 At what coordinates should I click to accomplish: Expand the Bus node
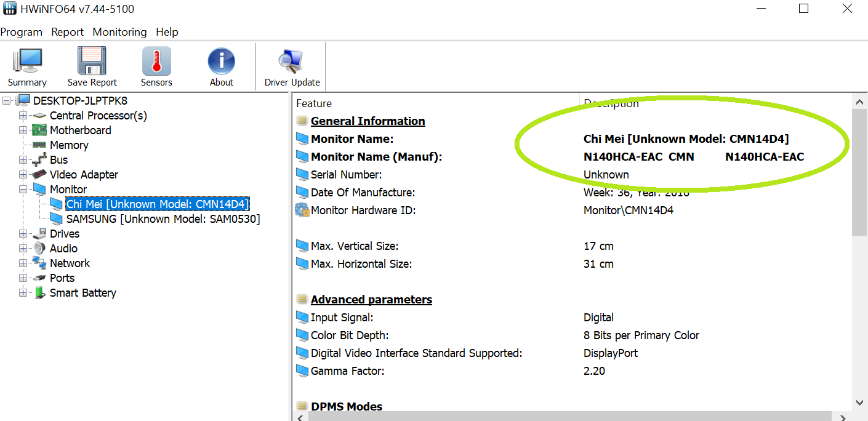(x=23, y=160)
